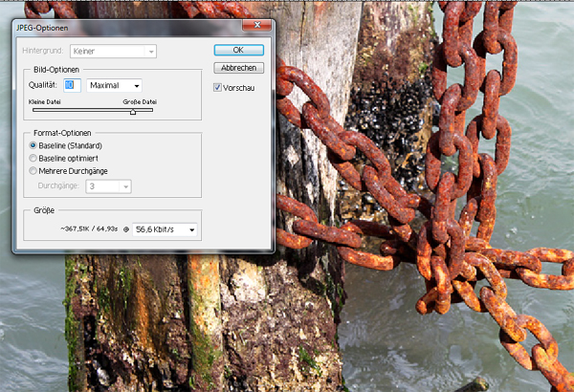The image size is (574, 392).
Task: Click the ~367,51K / 64,93s size text
Action: click(x=89, y=229)
